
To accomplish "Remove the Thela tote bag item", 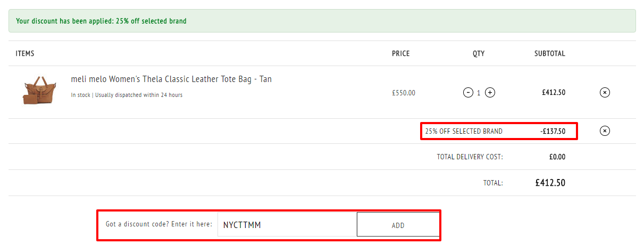I will pyautogui.click(x=605, y=93).
